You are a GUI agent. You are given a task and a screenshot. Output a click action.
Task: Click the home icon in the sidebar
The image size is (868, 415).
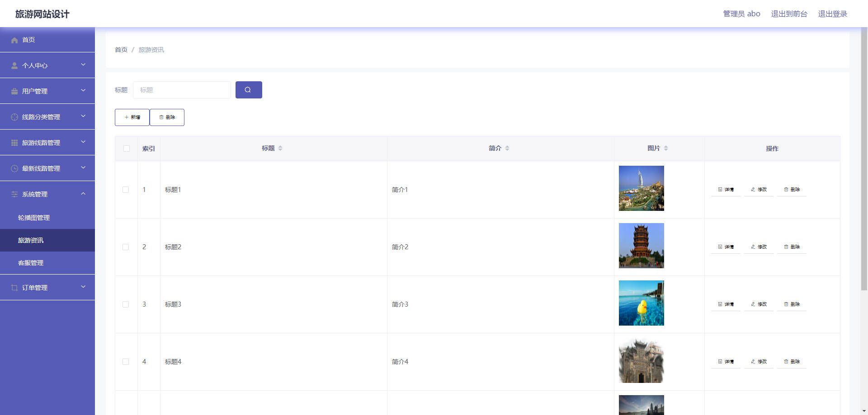click(14, 40)
